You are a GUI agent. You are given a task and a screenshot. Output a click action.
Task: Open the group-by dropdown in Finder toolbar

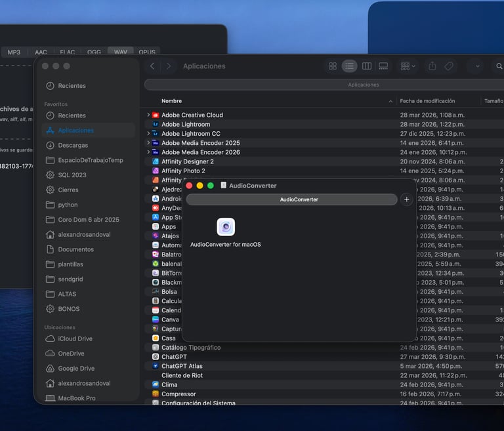[408, 66]
